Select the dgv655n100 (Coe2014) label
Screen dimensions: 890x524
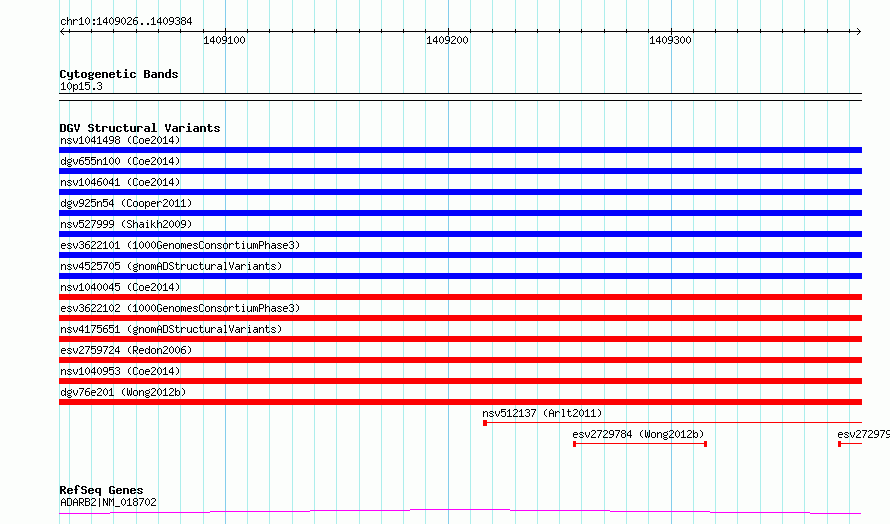click(120, 161)
